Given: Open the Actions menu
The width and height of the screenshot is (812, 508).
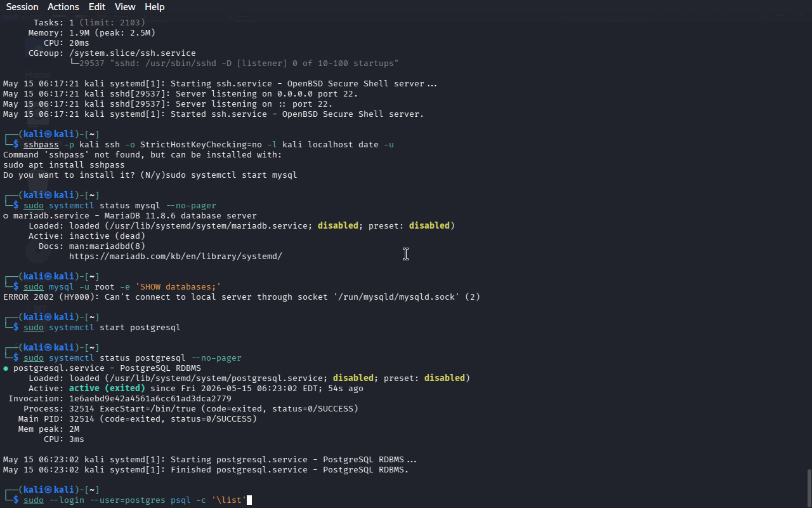Looking at the screenshot, I should [63, 7].
